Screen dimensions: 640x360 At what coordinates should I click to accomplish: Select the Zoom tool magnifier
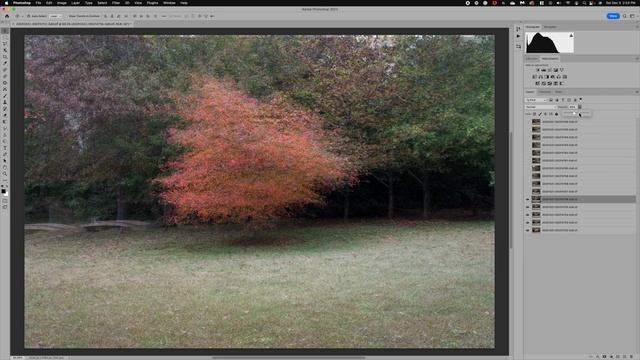pos(5,174)
